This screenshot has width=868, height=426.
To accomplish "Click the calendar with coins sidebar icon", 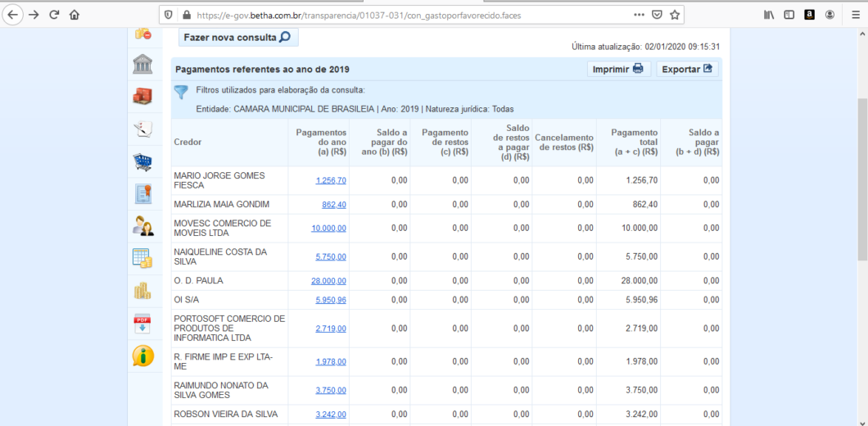I will (142, 258).
